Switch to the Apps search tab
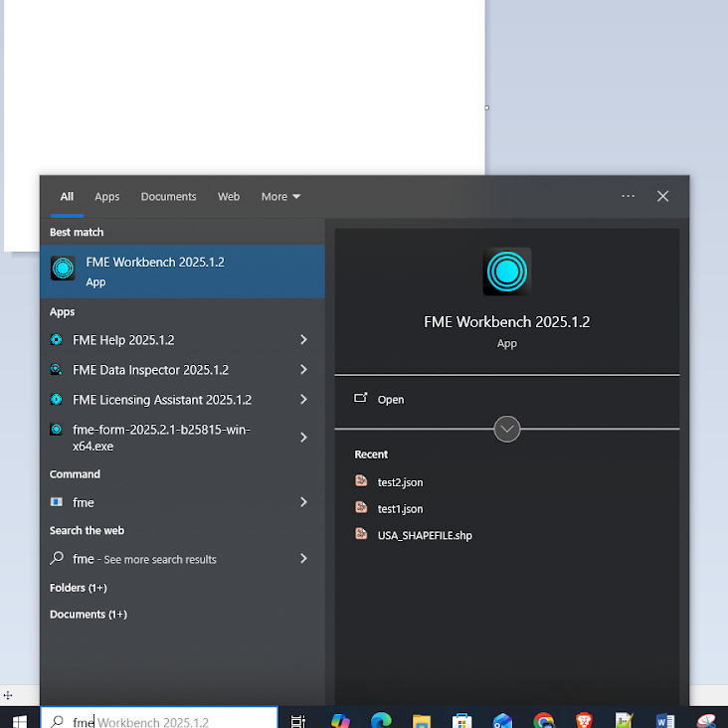 pyautogui.click(x=107, y=197)
